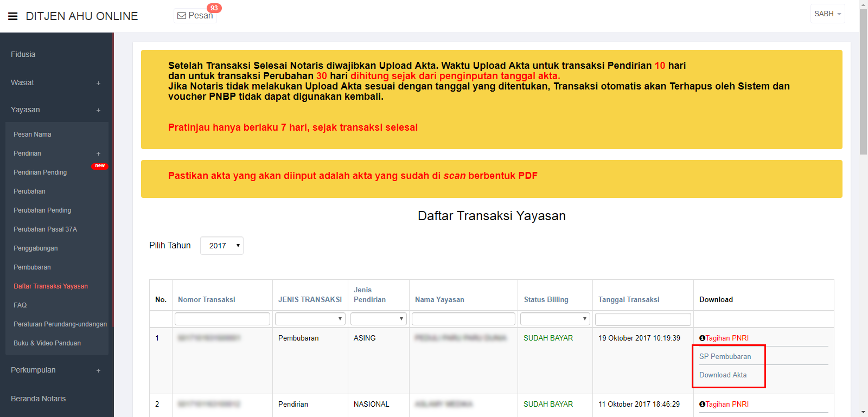Viewport: 868px width, 417px height.
Task: Click the page scrollbar down arrow
Action: [x=863, y=412]
